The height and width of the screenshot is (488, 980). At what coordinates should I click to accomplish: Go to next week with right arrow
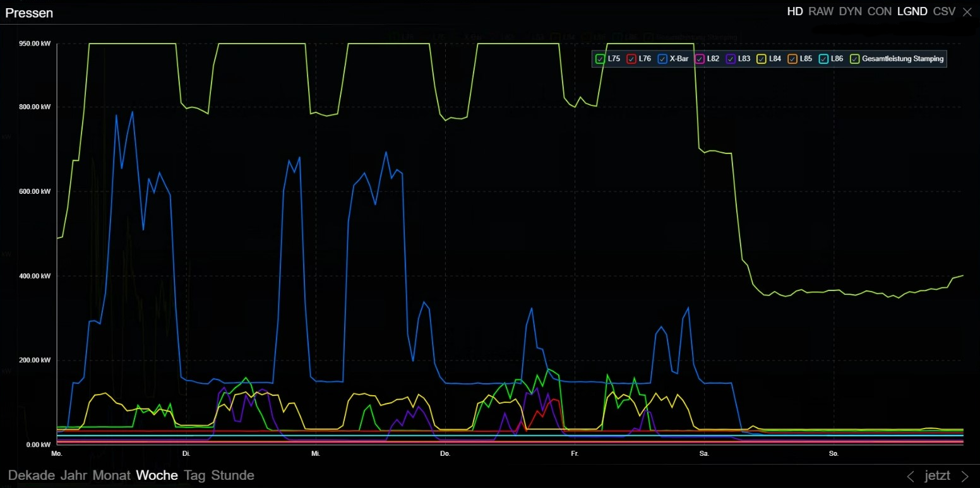965,476
